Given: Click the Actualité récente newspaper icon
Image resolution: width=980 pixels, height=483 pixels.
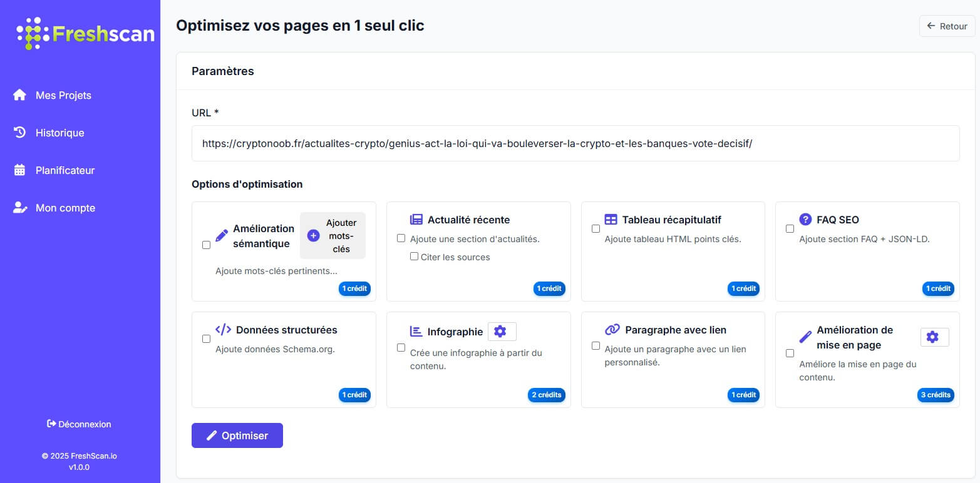Looking at the screenshot, I should (x=416, y=220).
